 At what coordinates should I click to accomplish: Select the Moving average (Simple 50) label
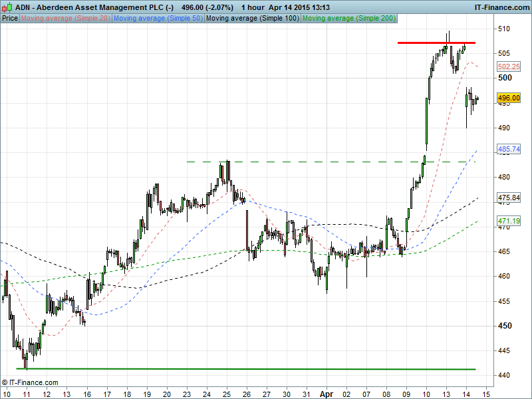[158, 18]
